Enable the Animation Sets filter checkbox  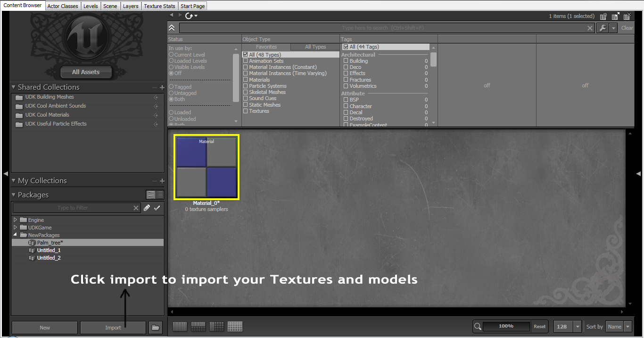click(x=245, y=61)
